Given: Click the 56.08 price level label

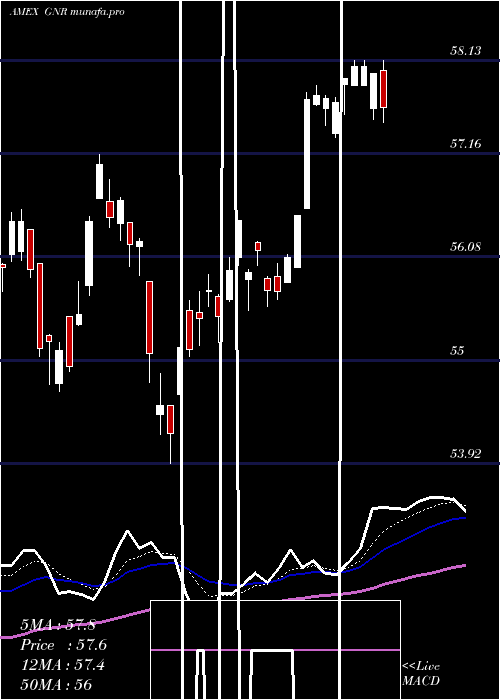Looking at the screenshot, I should point(466,246).
